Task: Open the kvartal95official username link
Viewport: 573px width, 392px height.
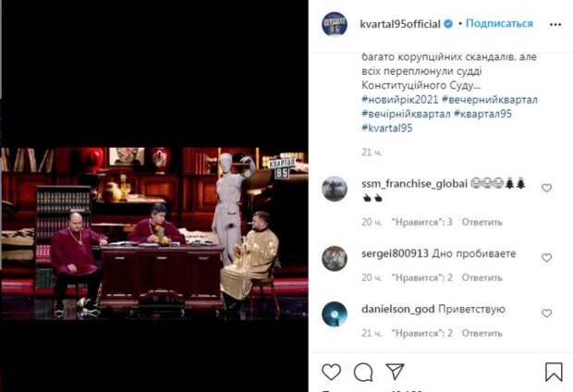Action: [x=400, y=24]
